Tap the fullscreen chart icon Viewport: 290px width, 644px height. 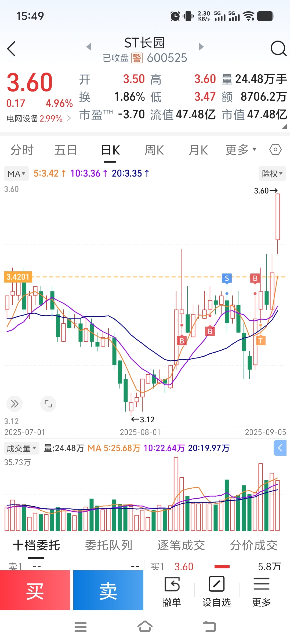48,404
